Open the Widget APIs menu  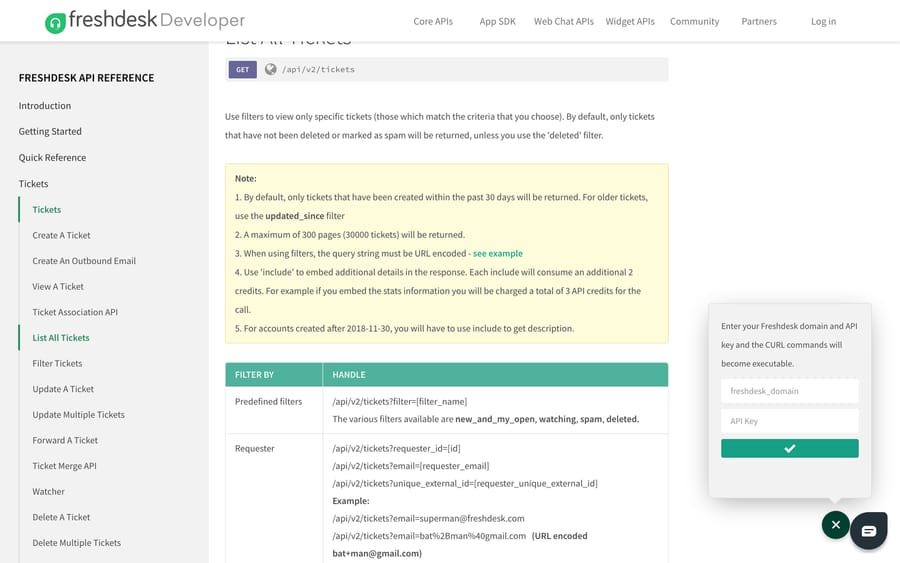tap(630, 21)
